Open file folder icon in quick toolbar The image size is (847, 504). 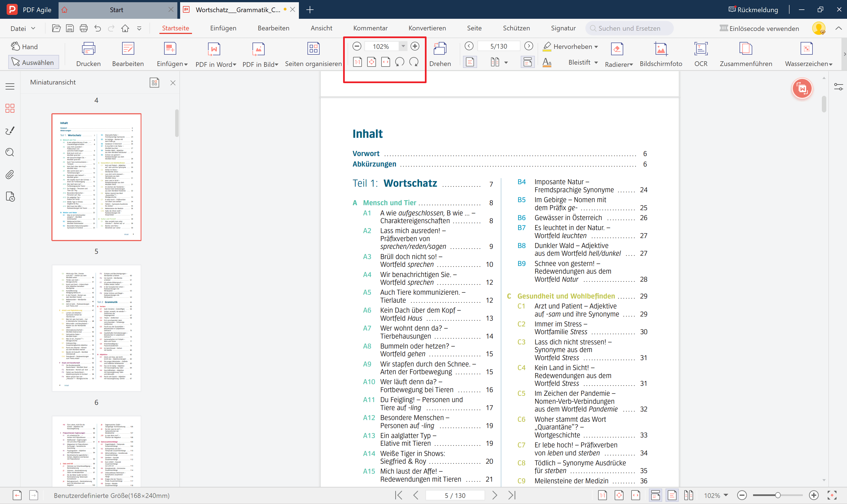[x=56, y=28]
